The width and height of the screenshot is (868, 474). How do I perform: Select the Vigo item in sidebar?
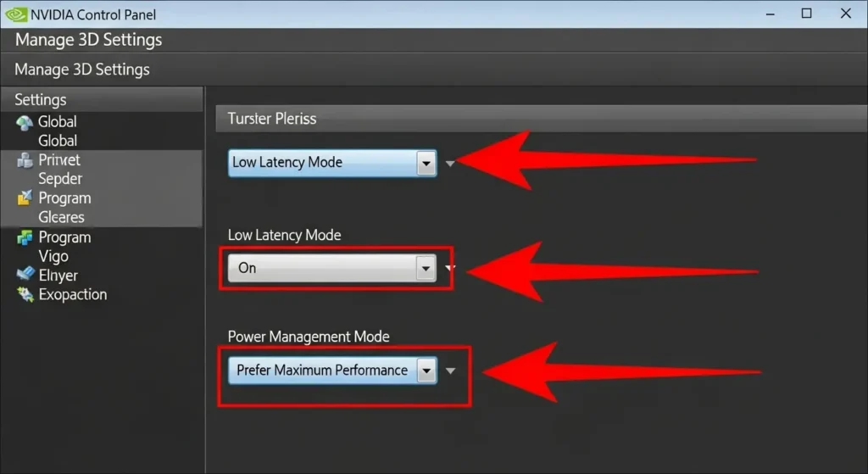(53, 256)
